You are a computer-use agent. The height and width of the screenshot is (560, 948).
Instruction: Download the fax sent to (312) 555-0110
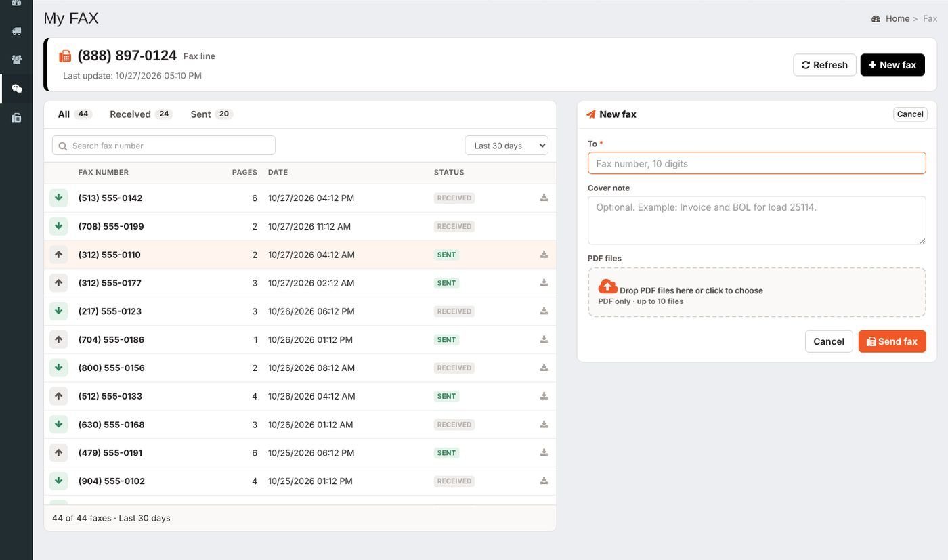544,255
